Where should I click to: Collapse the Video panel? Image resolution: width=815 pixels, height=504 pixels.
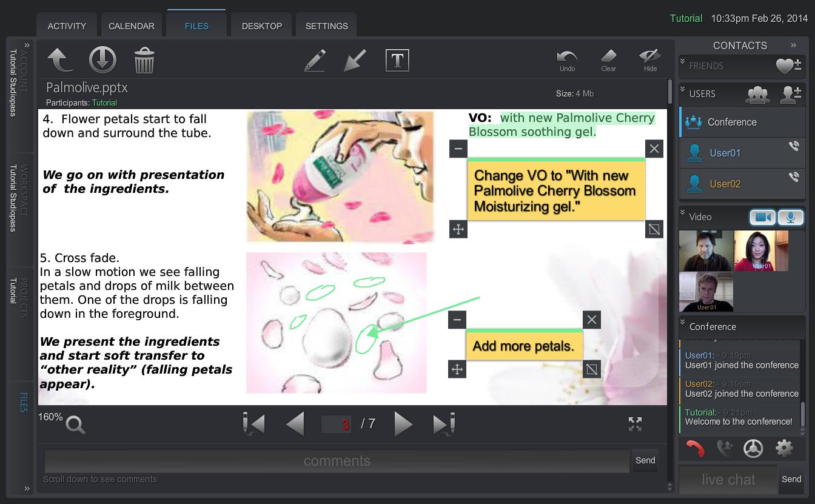click(683, 213)
